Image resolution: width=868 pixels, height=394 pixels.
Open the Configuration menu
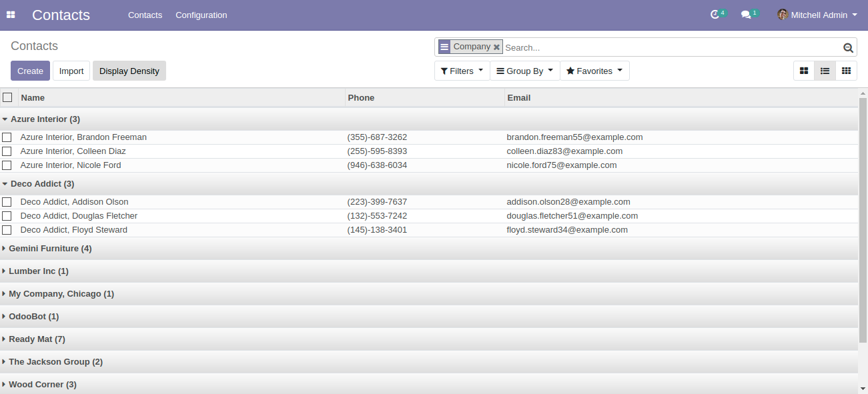(201, 15)
